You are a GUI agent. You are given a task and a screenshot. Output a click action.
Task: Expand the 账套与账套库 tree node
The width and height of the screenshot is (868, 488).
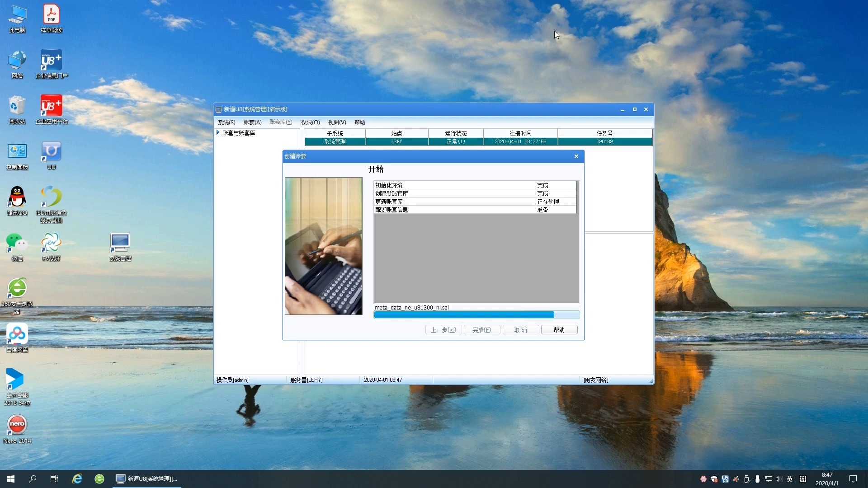[218, 133]
